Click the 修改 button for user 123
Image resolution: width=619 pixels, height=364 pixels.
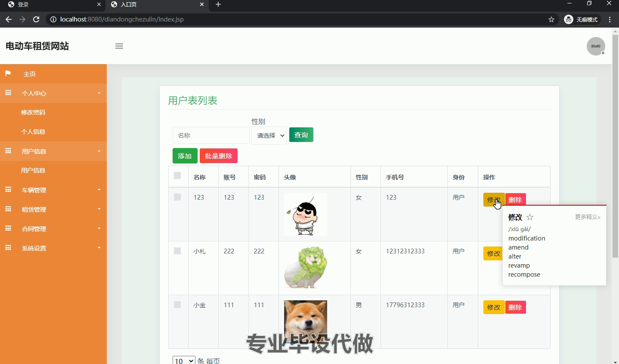coord(494,200)
